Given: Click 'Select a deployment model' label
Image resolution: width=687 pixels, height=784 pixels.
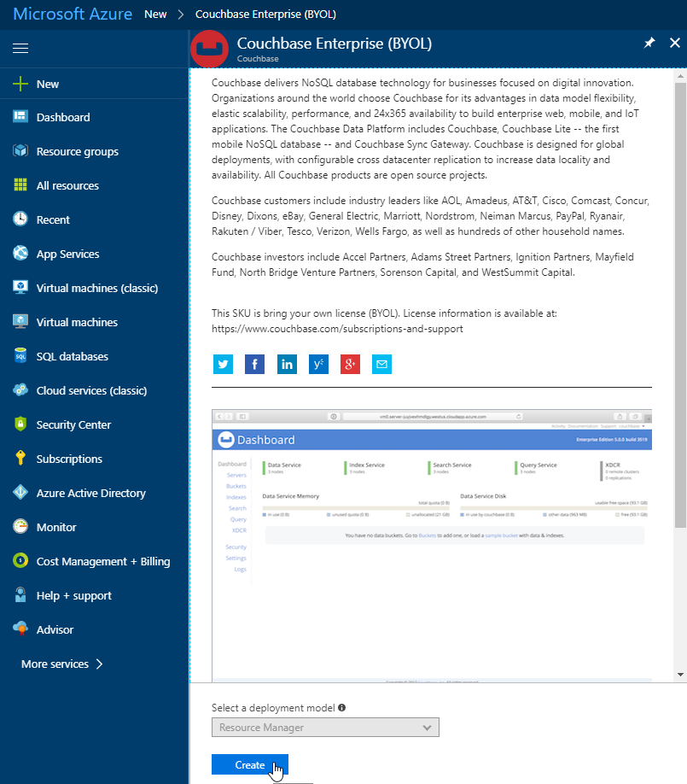Looking at the screenshot, I should 273,707.
